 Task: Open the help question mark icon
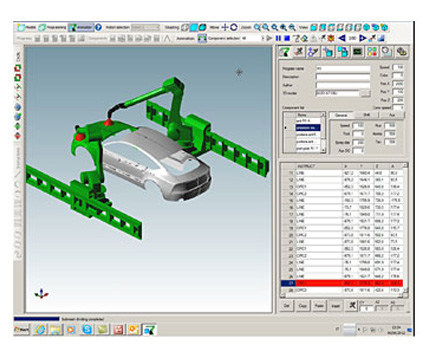pos(98,27)
